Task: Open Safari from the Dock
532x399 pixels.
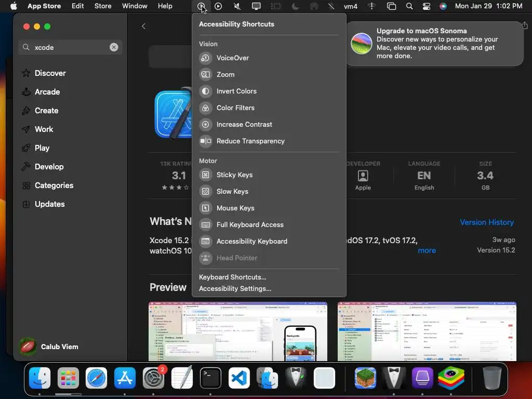Action: 96,378
